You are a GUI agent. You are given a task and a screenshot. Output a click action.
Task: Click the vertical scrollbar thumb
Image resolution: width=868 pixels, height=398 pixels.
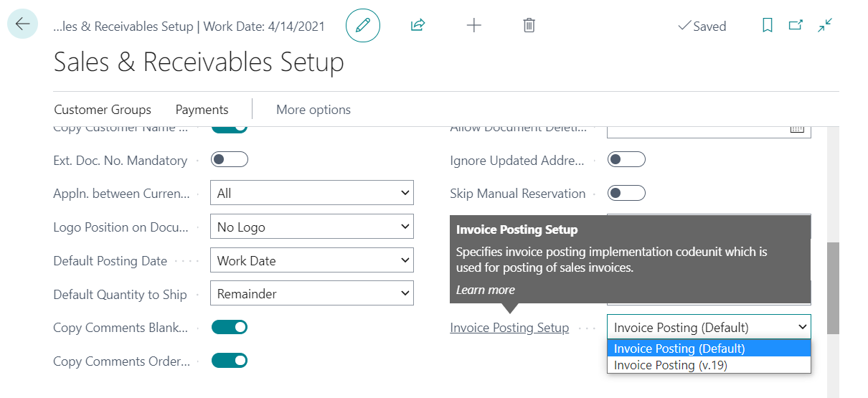tap(833, 288)
